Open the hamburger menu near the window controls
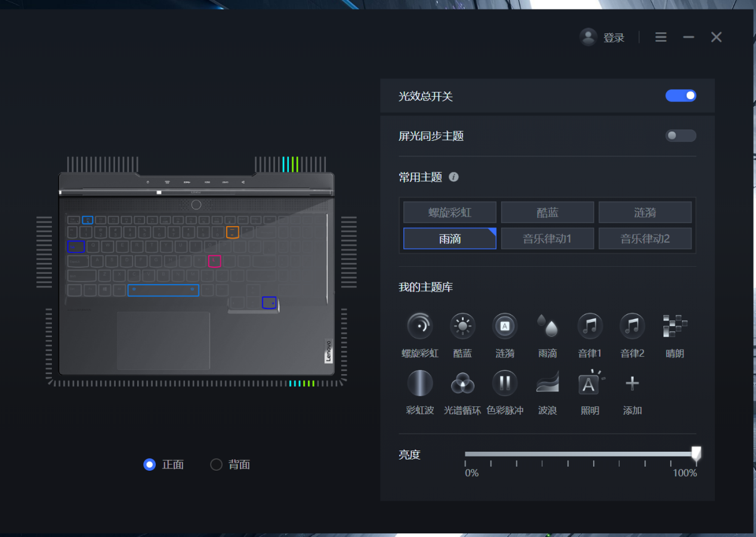The width and height of the screenshot is (756, 537). [x=661, y=36]
